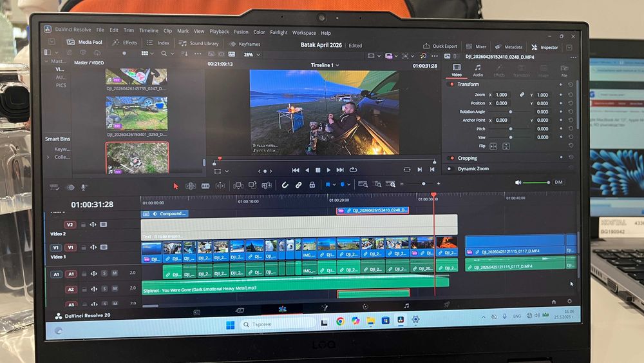Click the DIM audio button

pyautogui.click(x=558, y=182)
